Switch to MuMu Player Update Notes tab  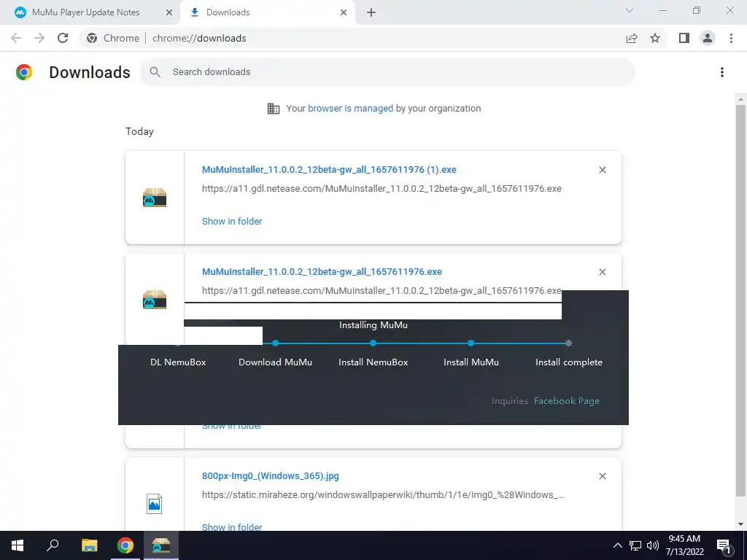coord(87,12)
